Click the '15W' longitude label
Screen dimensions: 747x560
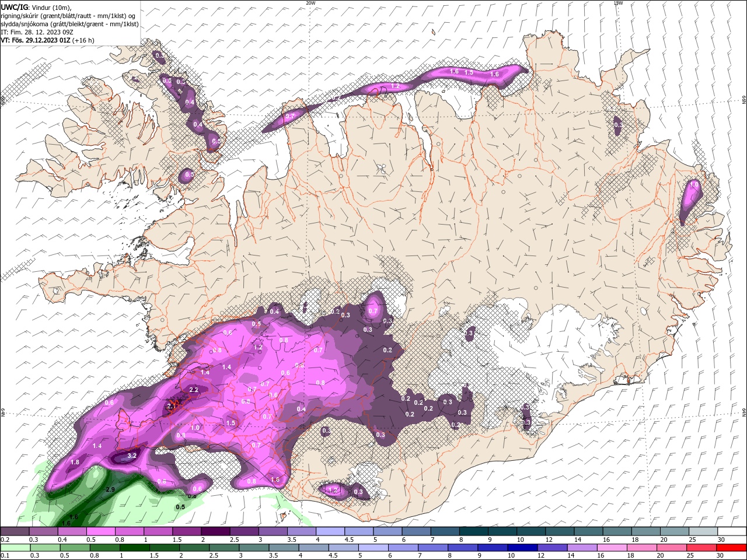point(618,3)
